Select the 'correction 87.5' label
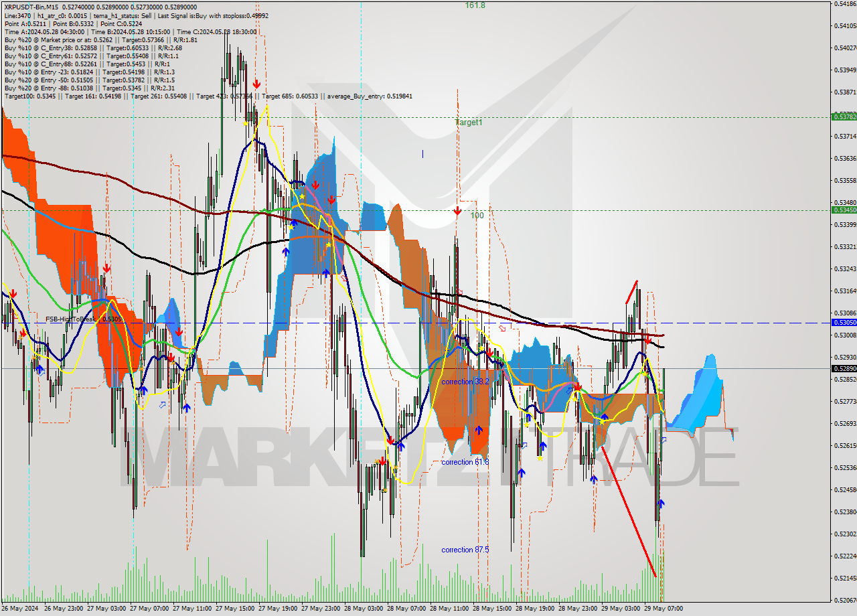The width and height of the screenshot is (857, 616). [465, 550]
